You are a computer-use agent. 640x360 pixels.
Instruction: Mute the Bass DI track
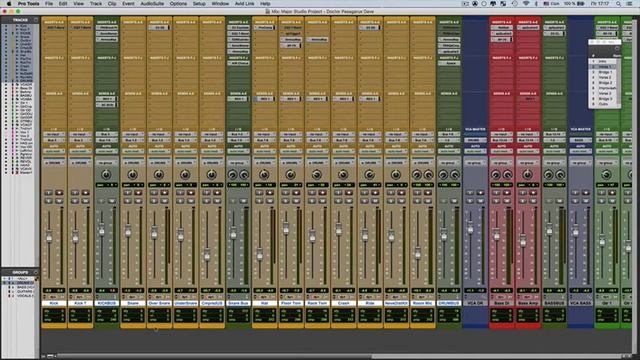[507, 201]
